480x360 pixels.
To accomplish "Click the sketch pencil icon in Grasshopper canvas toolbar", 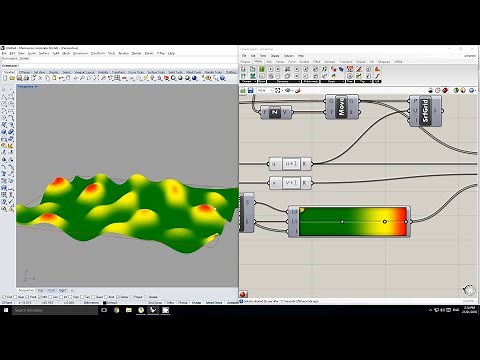I will tap(298, 90).
